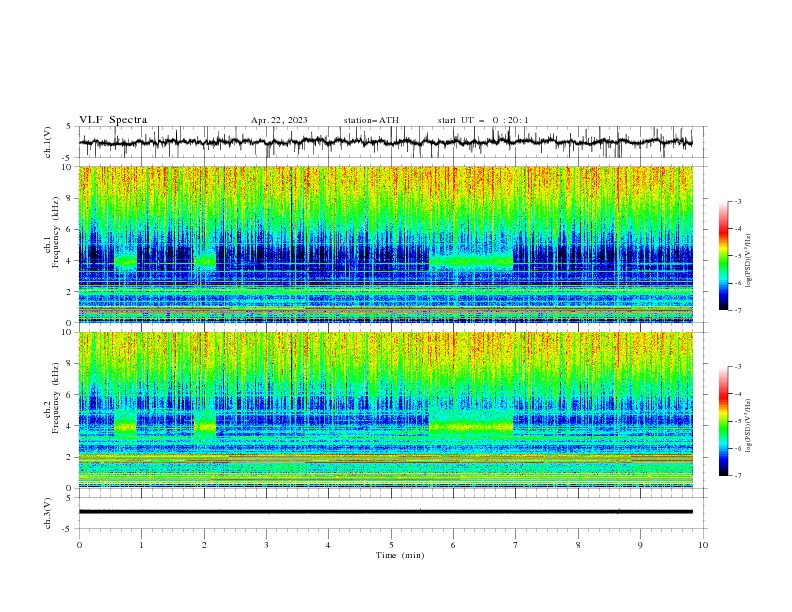
Task: Click the "-7" tick on ch.2 colorbar
Action: [737, 475]
